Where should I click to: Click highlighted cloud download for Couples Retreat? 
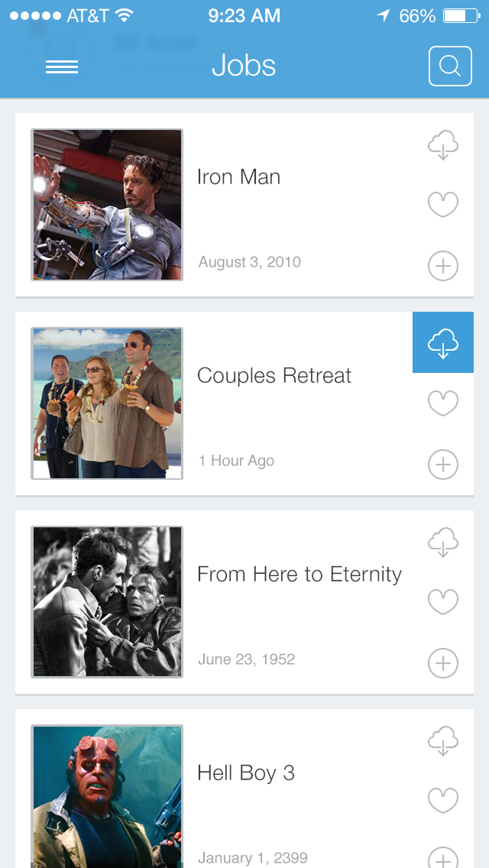click(443, 343)
